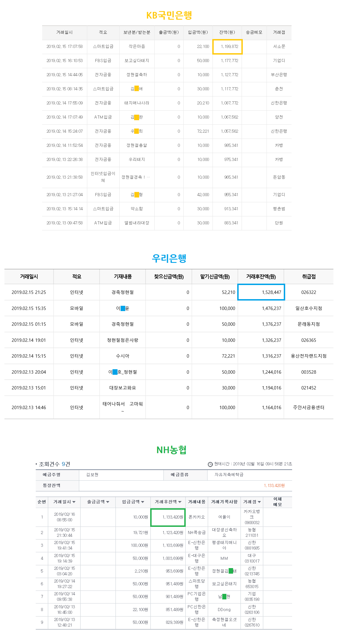Select the 서소문 branch cell in KB table
The width and height of the screenshot is (337, 644).
tap(279, 47)
